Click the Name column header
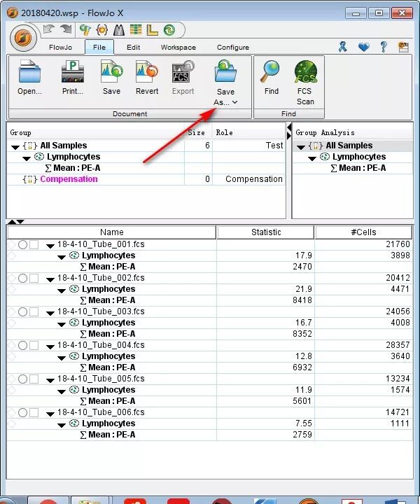This screenshot has height=504, width=420. (111, 232)
